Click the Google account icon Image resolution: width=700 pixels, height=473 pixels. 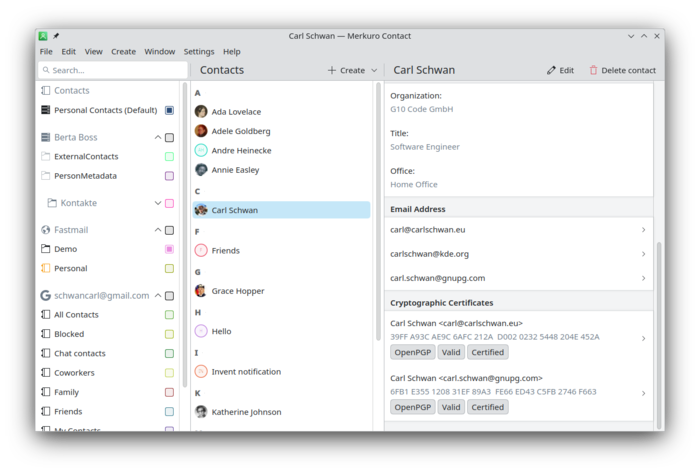46,295
